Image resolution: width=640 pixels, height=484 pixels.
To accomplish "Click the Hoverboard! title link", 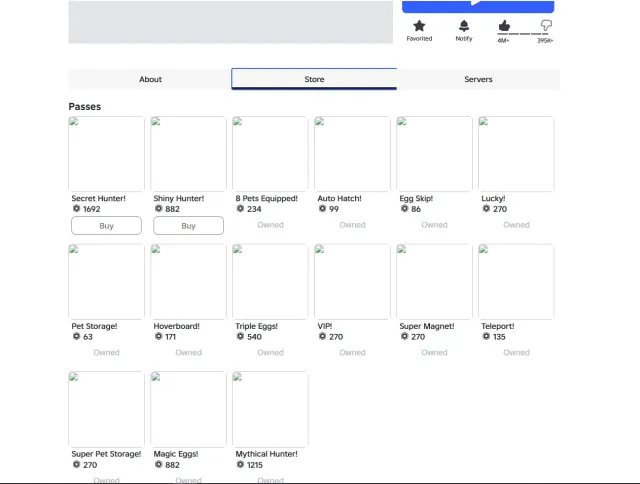I will tap(177, 326).
